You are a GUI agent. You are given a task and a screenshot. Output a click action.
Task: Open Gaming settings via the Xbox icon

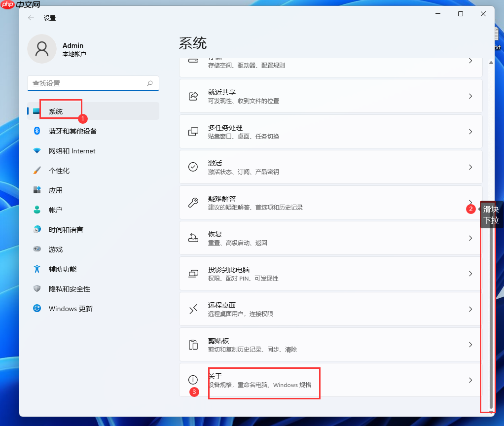pos(37,249)
